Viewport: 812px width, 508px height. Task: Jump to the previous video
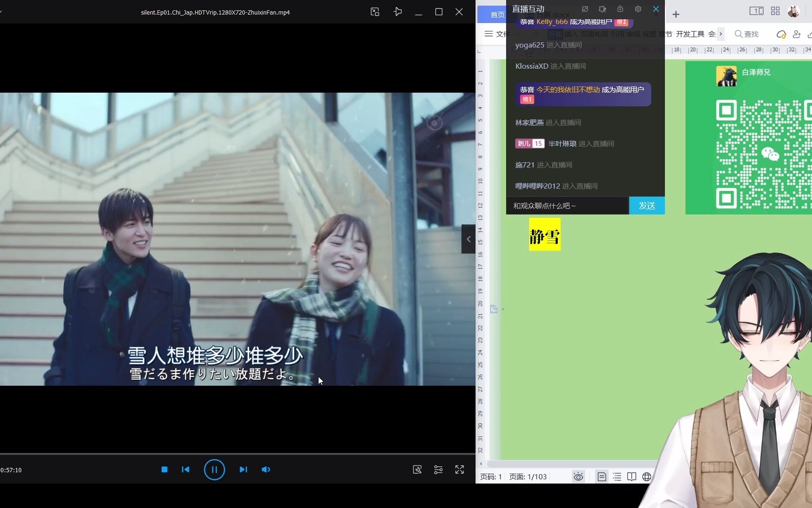[x=186, y=469]
